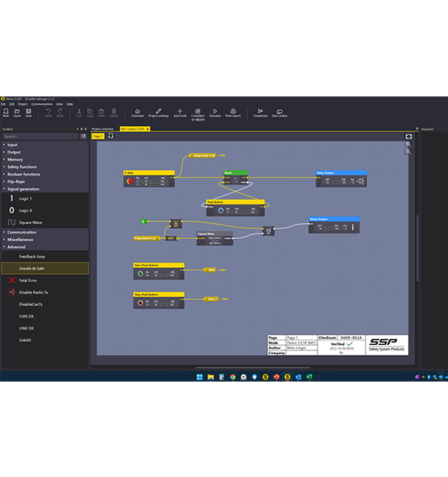Open the Help menu
Viewport: 448px width, 477px height.
(69, 104)
